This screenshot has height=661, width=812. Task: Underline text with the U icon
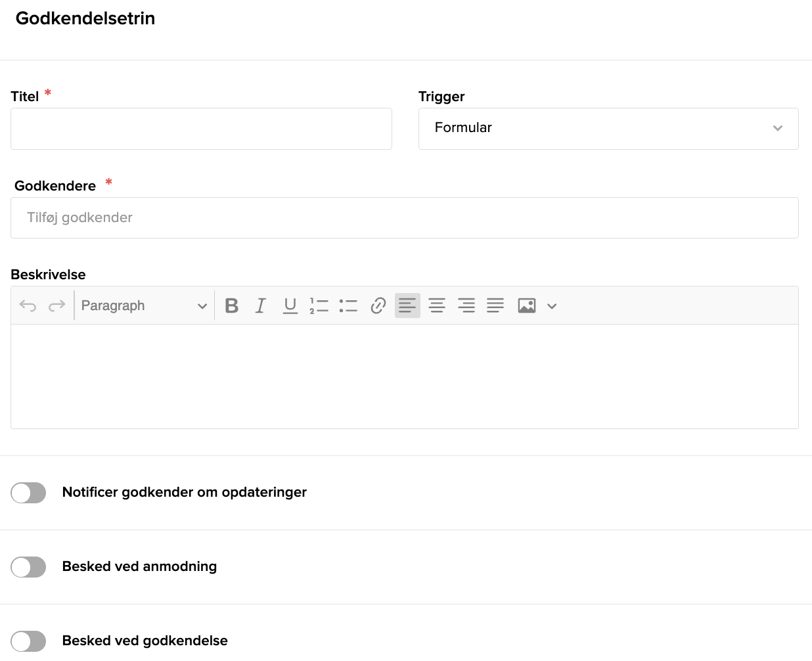click(290, 306)
